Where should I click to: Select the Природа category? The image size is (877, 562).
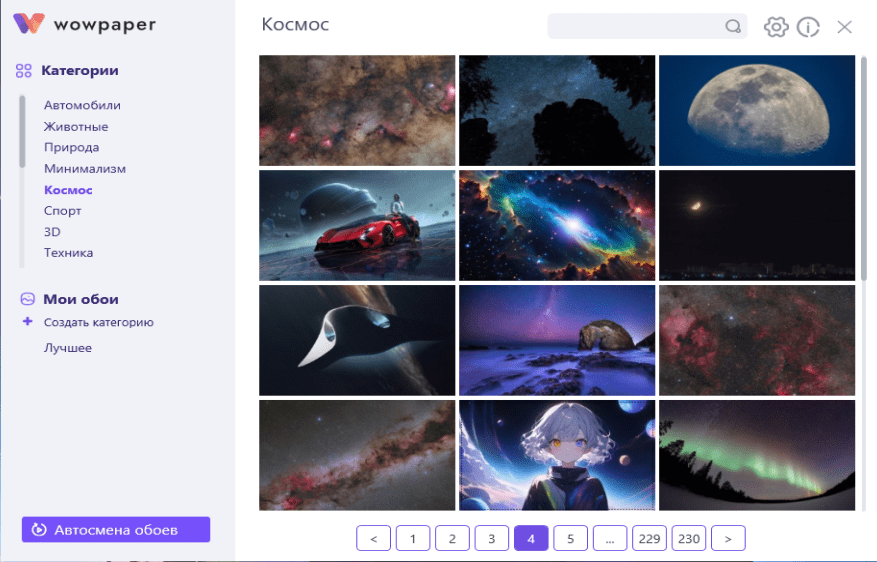tap(72, 148)
